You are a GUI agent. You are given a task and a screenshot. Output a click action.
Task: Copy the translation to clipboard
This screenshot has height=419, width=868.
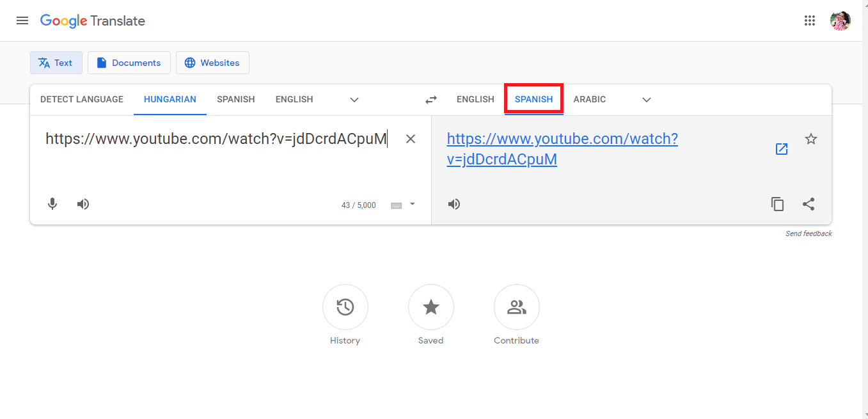click(x=778, y=204)
